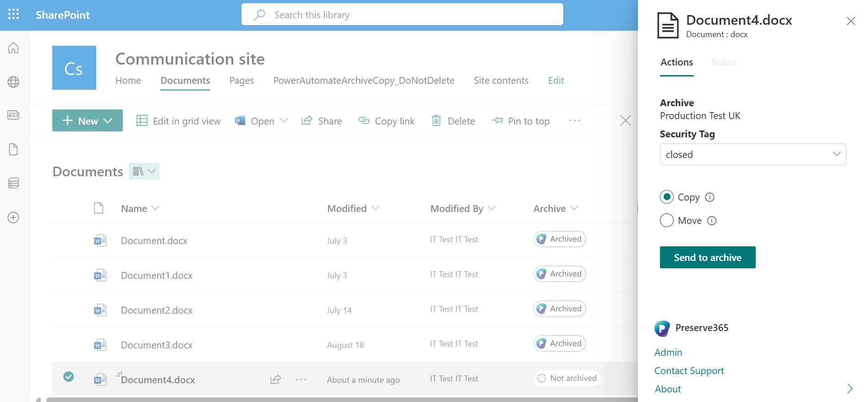868x402 pixels.
Task: Open the Preserve365 Admin link
Action: tap(668, 353)
